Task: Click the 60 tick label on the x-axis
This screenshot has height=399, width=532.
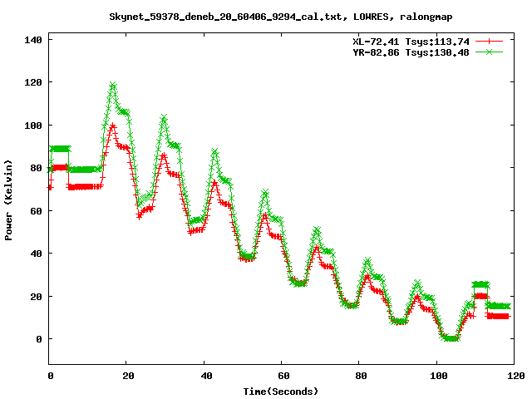Action: tap(283, 376)
